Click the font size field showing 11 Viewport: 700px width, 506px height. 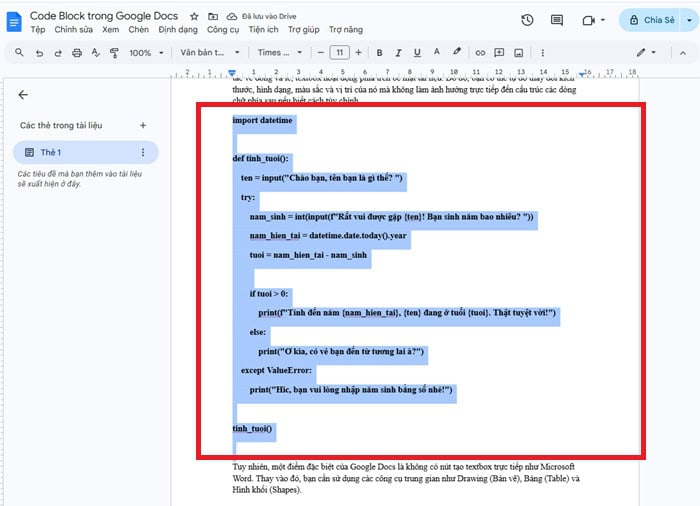click(x=340, y=53)
